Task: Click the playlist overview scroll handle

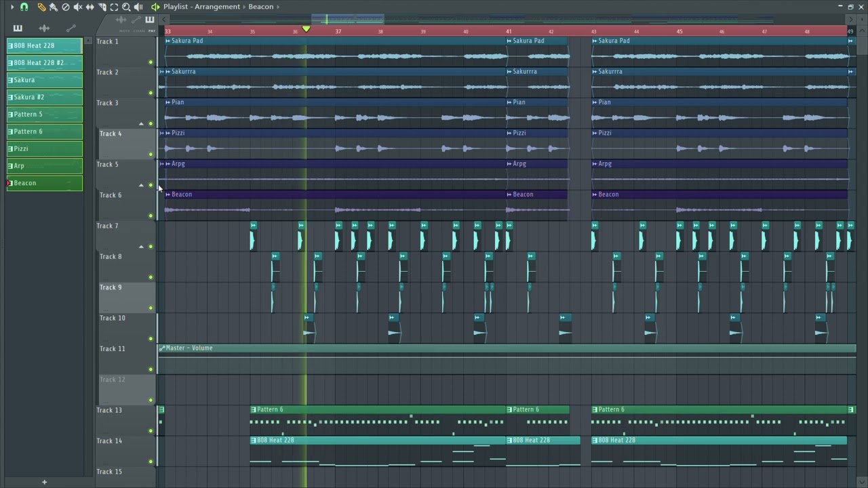Action: (x=348, y=19)
